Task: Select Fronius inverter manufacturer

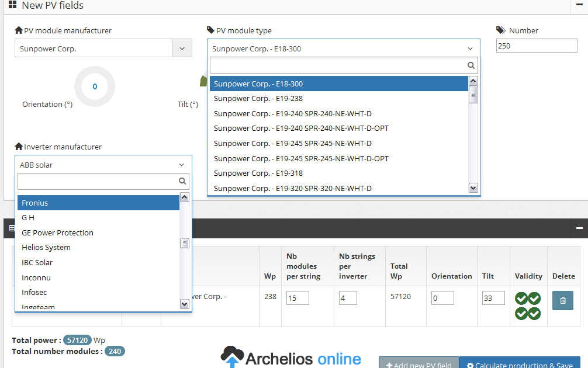Action: [x=98, y=203]
